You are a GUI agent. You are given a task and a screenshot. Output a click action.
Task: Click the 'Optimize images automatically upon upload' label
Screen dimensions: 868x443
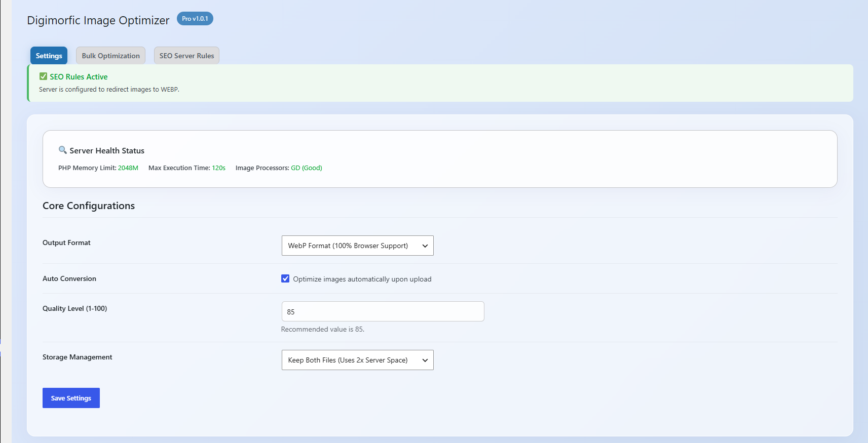tap(362, 279)
